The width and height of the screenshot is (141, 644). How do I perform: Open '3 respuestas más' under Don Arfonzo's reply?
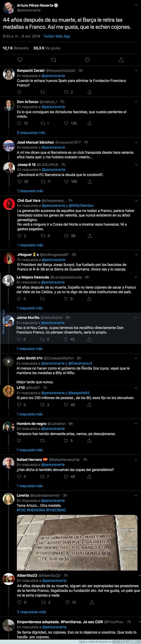point(31,133)
